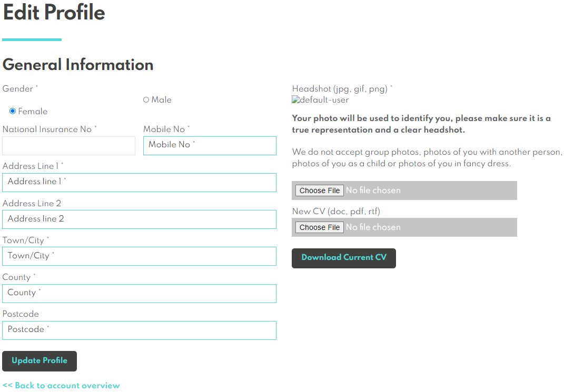Click the broken default-user headshot image
Image resolution: width=564 pixels, height=392 pixels.
[320, 100]
